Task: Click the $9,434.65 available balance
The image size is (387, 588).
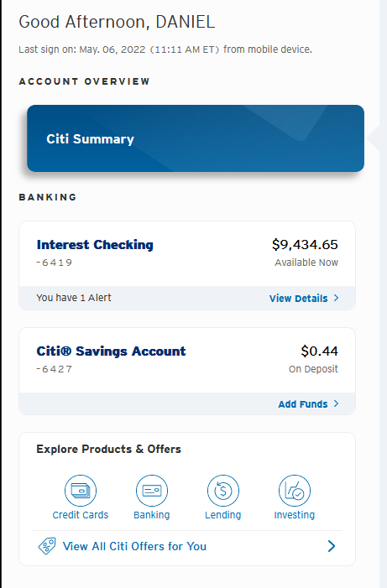Action: [305, 244]
